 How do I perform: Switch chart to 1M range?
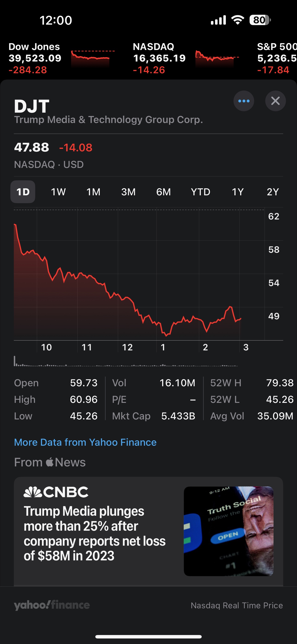(93, 192)
